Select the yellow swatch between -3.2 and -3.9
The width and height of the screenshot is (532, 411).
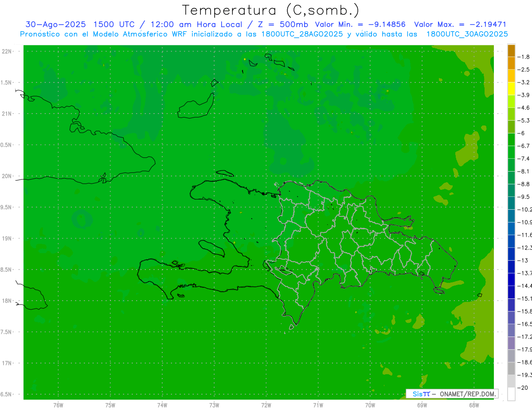click(x=511, y=89)
